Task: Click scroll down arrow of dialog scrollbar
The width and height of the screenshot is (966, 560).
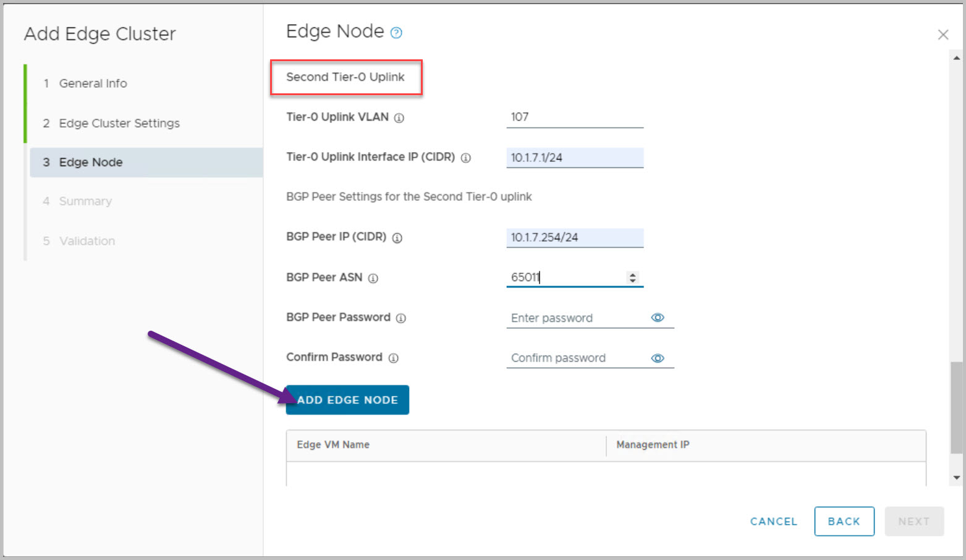Action: pyautogui.click(x=957, y=477)
